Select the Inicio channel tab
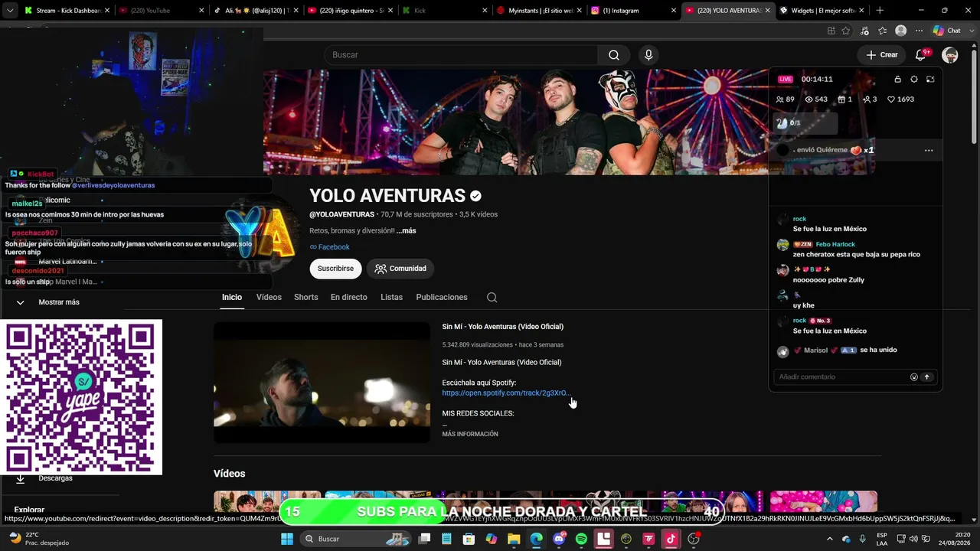The width and height of the screenshot is (980, 551). (x=232, y=298)
